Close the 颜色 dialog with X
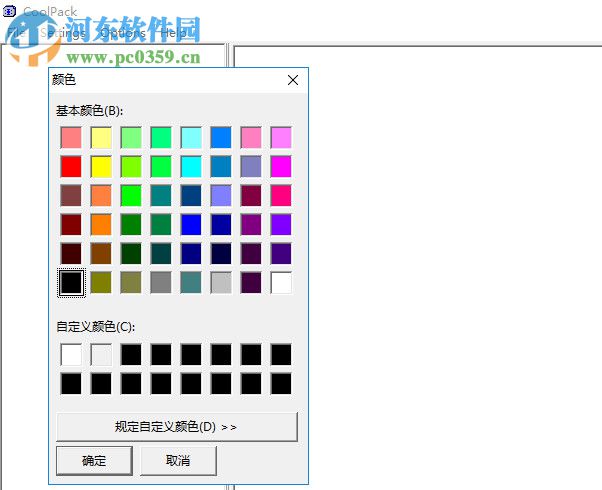 tap(293, 80)
